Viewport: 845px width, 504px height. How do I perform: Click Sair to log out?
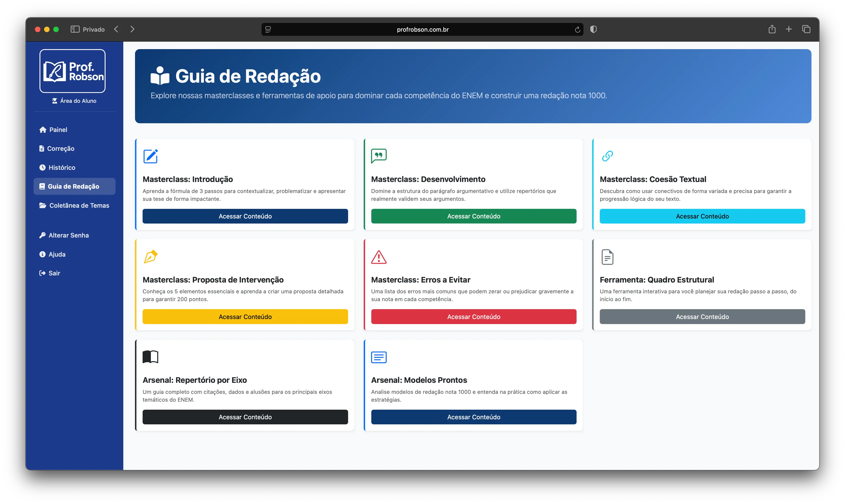coord(74,273)
